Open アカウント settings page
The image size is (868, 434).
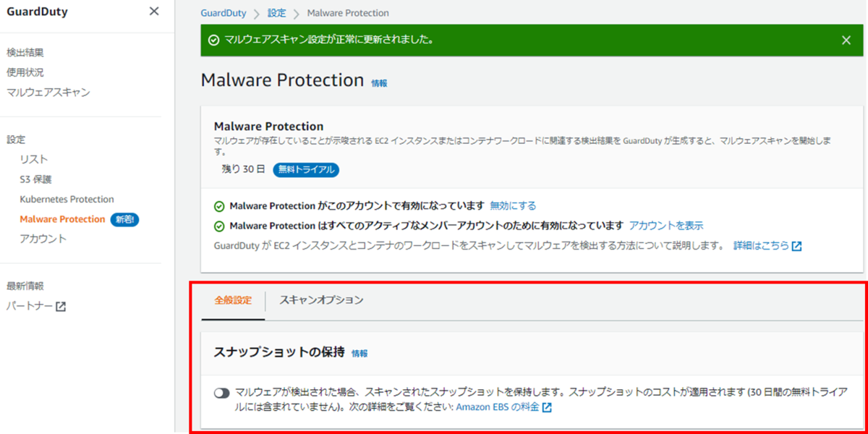click(43, 239)
